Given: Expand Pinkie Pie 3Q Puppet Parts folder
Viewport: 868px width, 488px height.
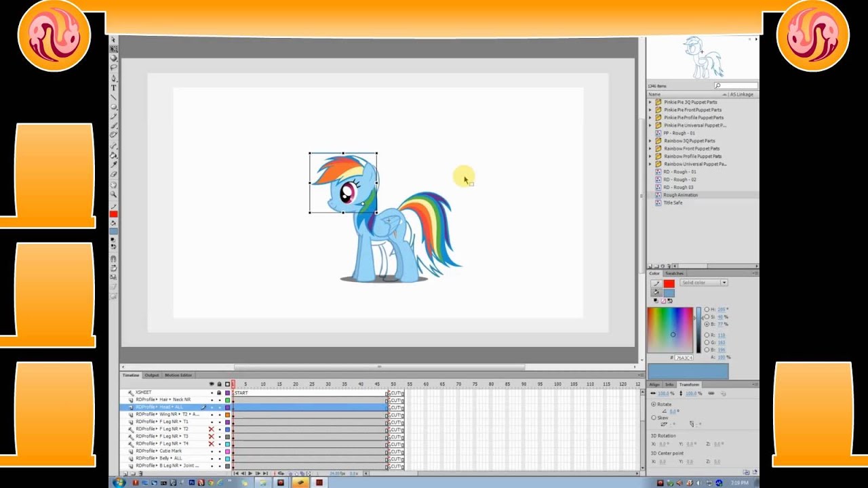Looking at the screenshot, I should pos(650,102).
